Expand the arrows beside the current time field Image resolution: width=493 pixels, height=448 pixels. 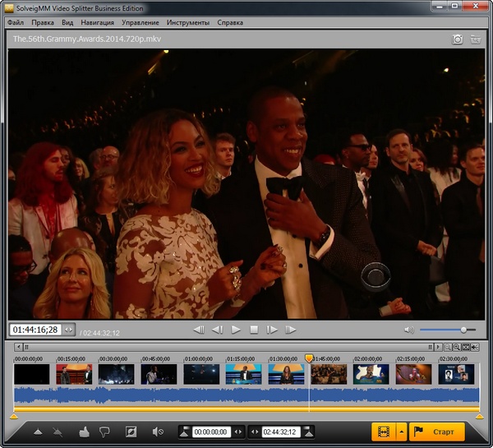click(x=68, y=330)
